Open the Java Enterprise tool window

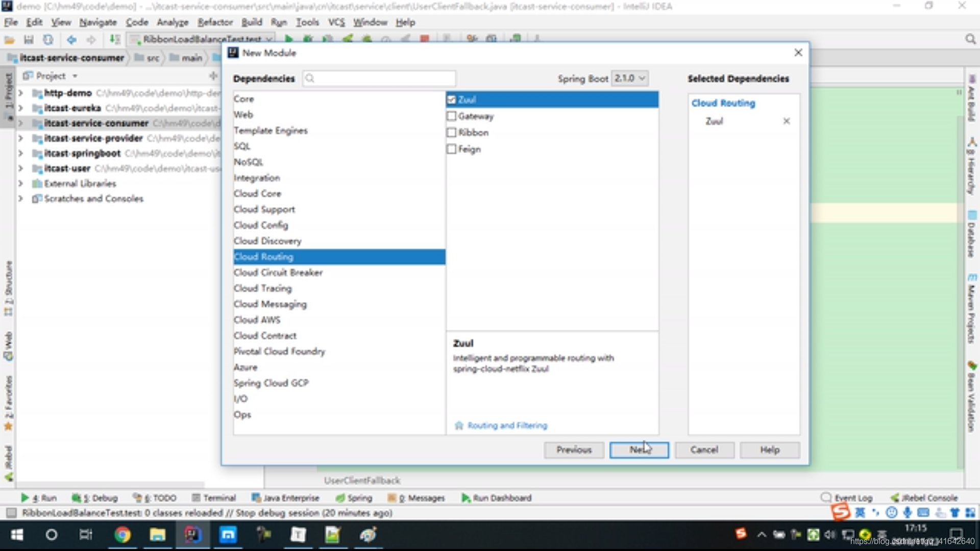[x=285, y=498]
